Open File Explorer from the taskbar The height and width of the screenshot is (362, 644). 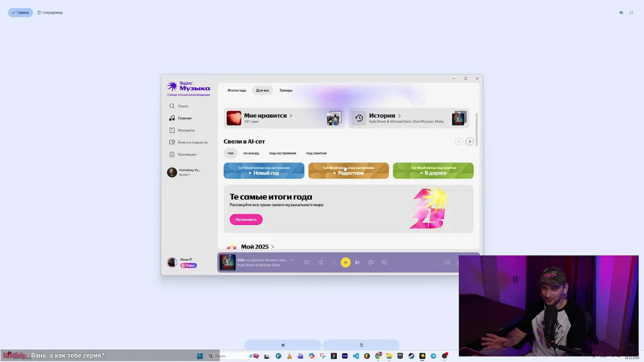pyautogui.click(x=389, y=356)
